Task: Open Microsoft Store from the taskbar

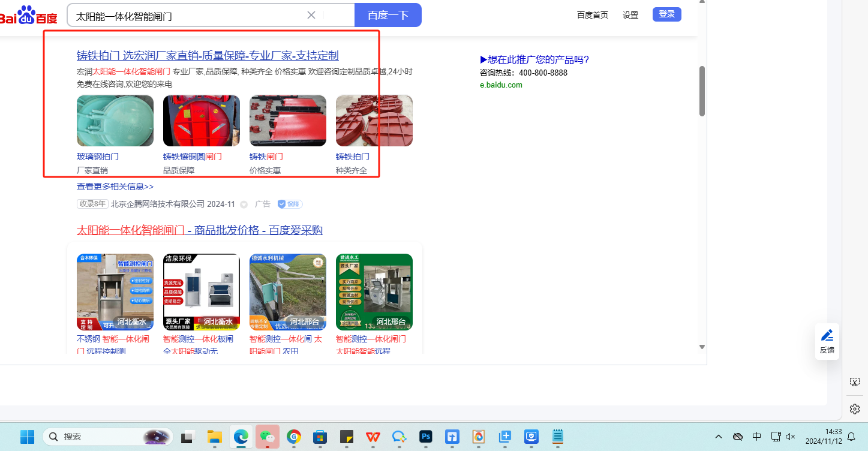Action: [x=320, y=437]
